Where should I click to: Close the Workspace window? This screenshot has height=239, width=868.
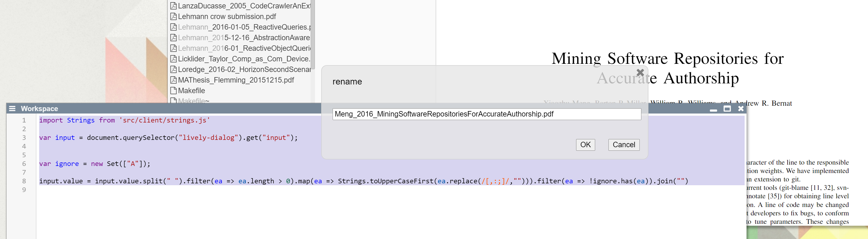tap(741, 108)
